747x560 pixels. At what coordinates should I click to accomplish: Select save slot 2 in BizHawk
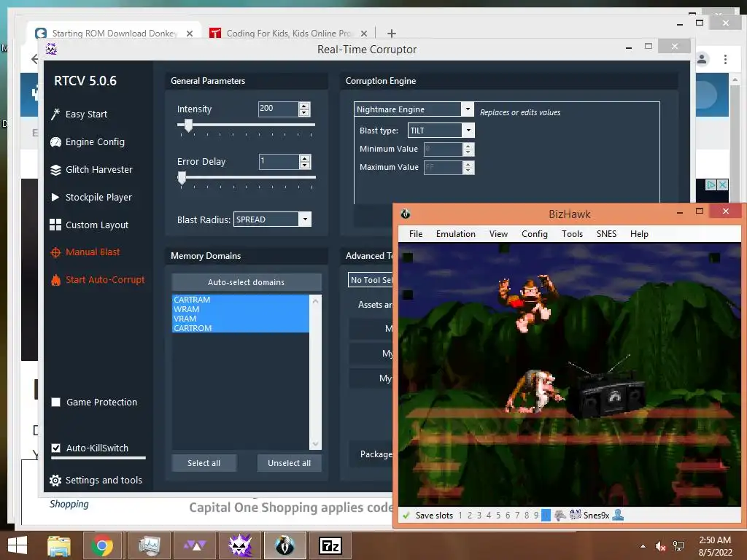click(x=470, y=516)
